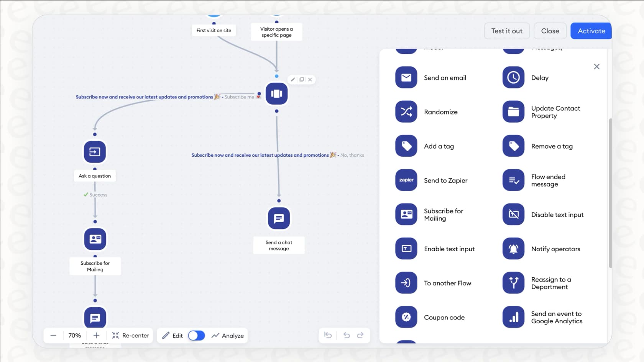The width and height of the screenshot is (644, 362).
Task: Open the Ask a question node
Action: click(95, 152)
